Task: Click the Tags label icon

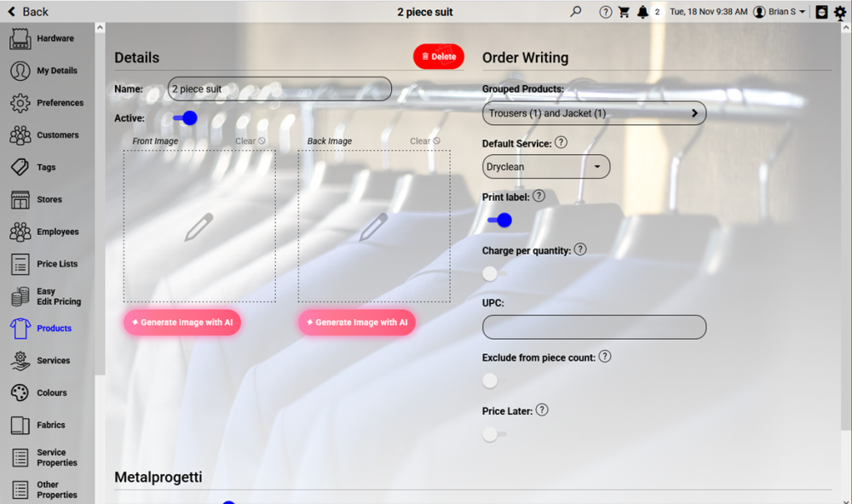Action: [x=20, y=167]
